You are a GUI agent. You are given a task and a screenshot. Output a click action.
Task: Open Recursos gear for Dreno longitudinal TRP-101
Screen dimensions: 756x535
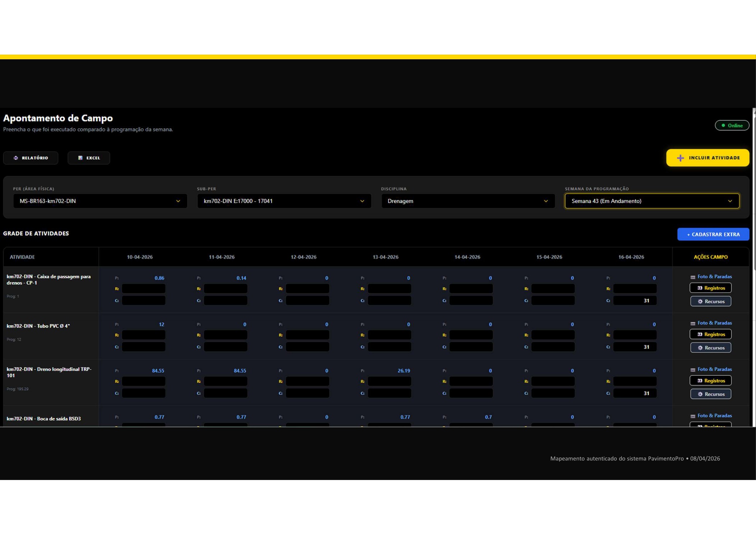click(x=710, y=394)
